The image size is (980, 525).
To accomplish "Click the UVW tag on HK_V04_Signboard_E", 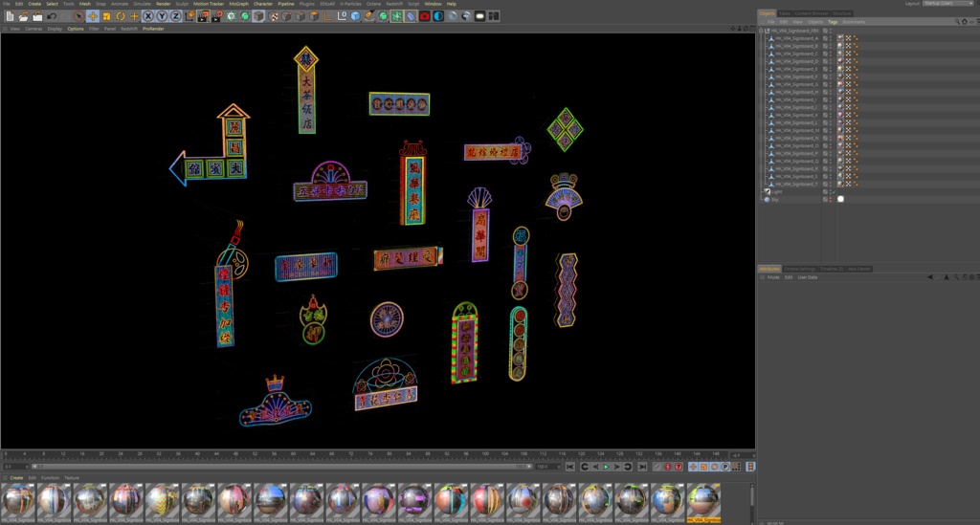I will (848, 69).
